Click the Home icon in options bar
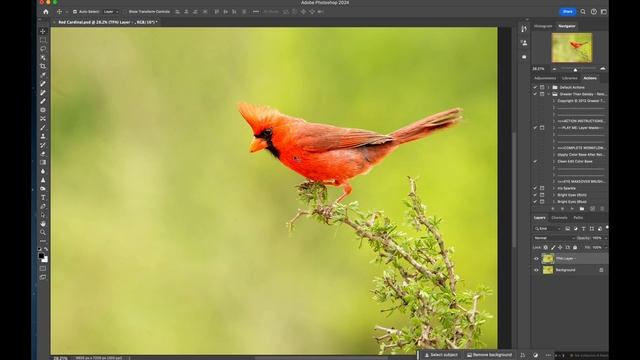This screenshot has width=640, height=360. tap(46, 12)
